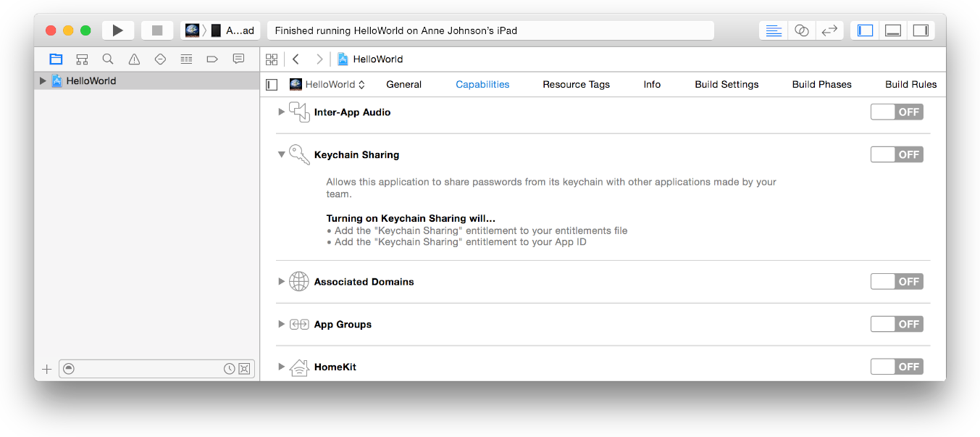Show the Utilities pane
Image resolution: width=980 pixels, height=437 pixels.
[921, 30]
